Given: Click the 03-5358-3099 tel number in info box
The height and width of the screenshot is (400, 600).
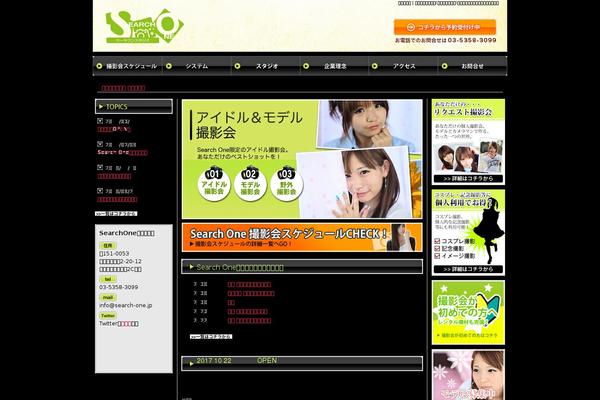Looking at the screenshot, I should (x=119, y=287).
